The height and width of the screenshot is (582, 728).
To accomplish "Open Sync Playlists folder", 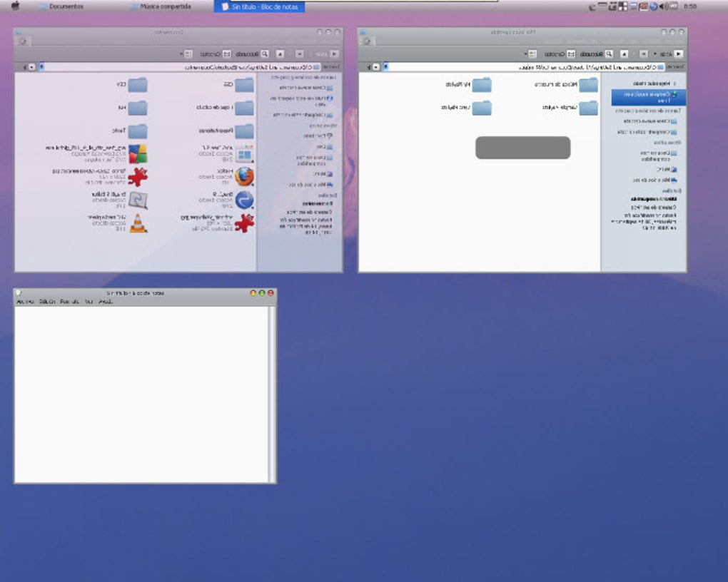I will 466,108.
